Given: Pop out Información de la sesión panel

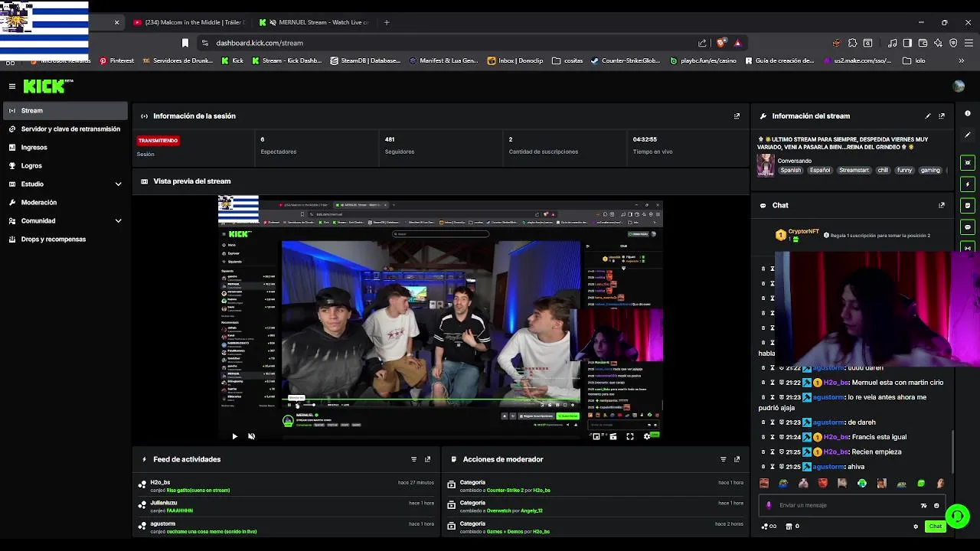Looking at the screenshot, I should [737, 116].
